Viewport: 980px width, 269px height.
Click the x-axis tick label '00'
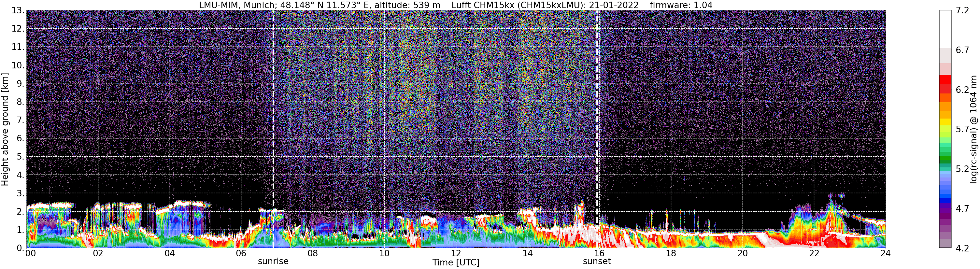pos(31,253)
